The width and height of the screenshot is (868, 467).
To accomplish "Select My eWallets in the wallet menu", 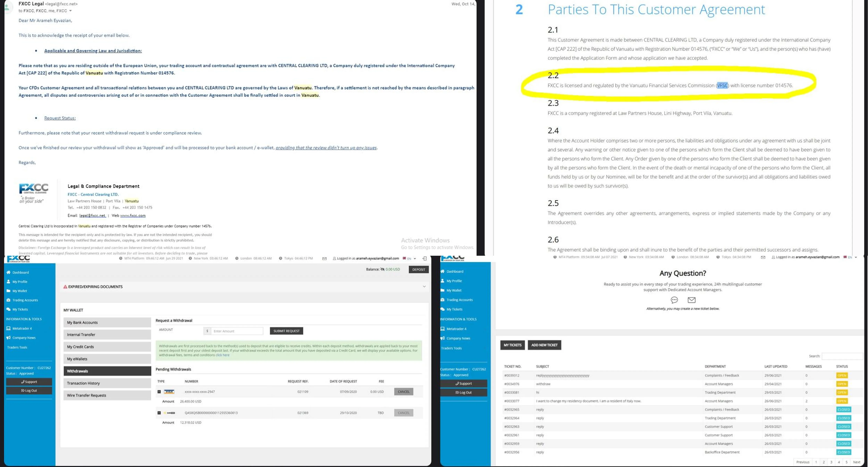I will tap(107, 359).
